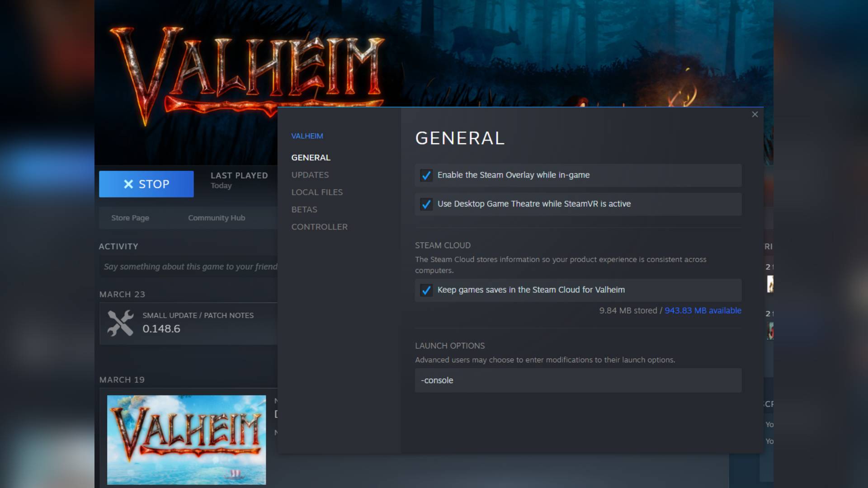Click the STEAM CLOUD section heading
Screen dimensions: 868x488
tap(443, 245)
